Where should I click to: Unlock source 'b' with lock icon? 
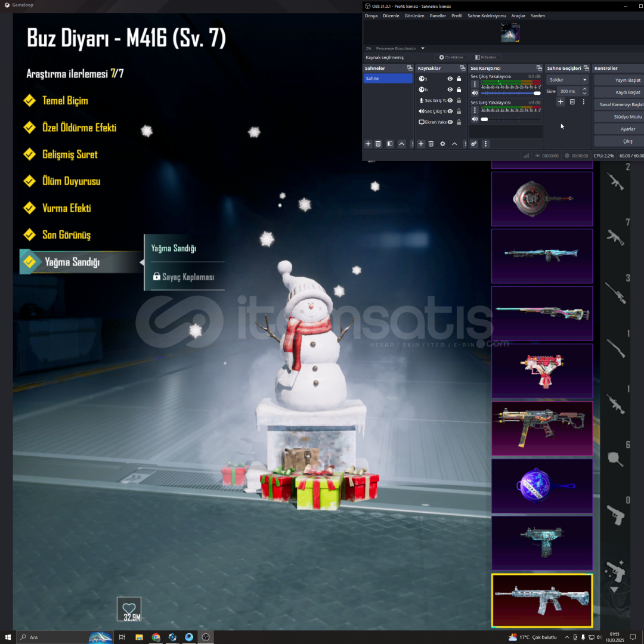click(459, 89)
